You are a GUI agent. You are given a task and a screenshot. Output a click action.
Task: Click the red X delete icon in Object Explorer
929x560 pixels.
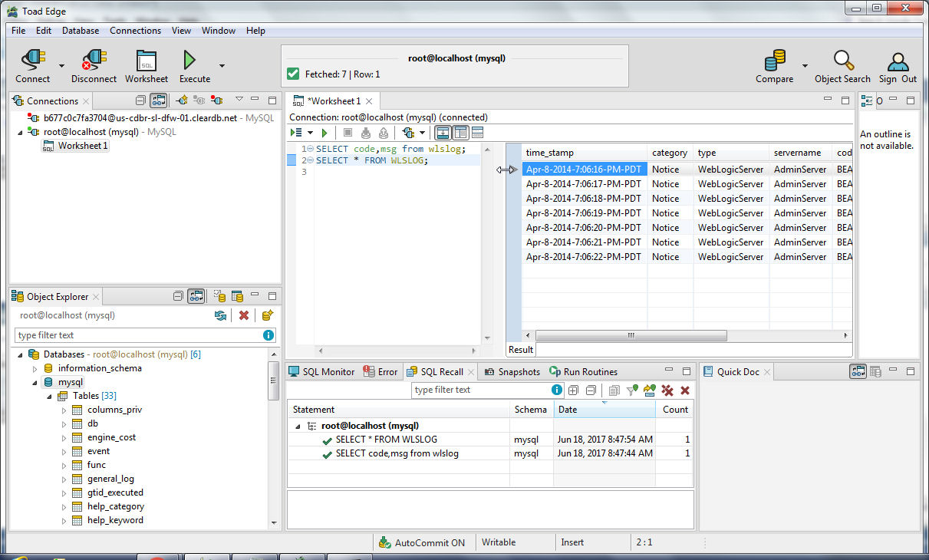pos(244,315)
